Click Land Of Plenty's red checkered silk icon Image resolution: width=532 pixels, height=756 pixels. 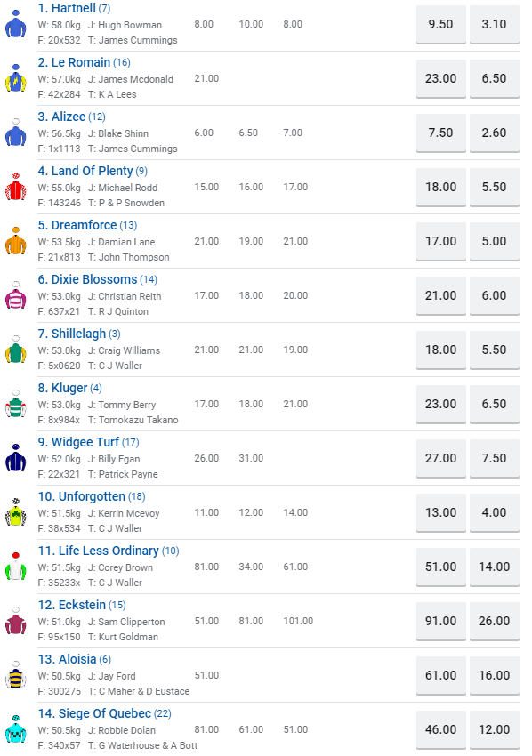[x=15, y=186]
